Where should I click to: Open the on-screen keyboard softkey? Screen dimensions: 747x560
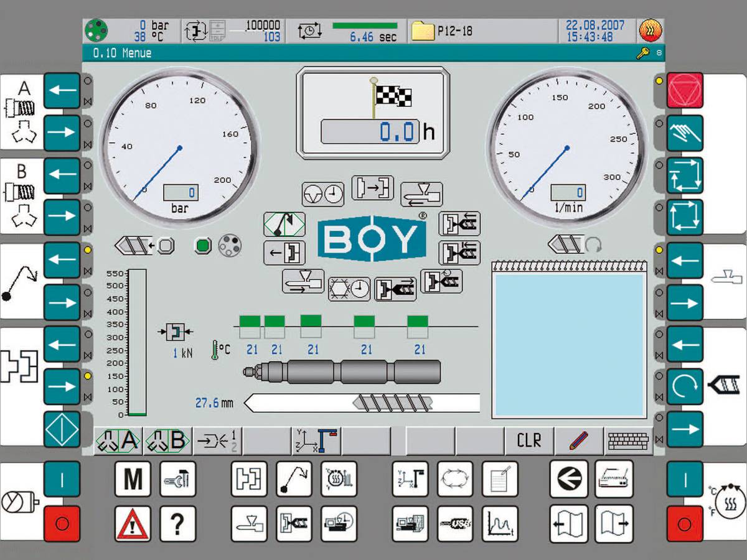click(x=628, y=441)
